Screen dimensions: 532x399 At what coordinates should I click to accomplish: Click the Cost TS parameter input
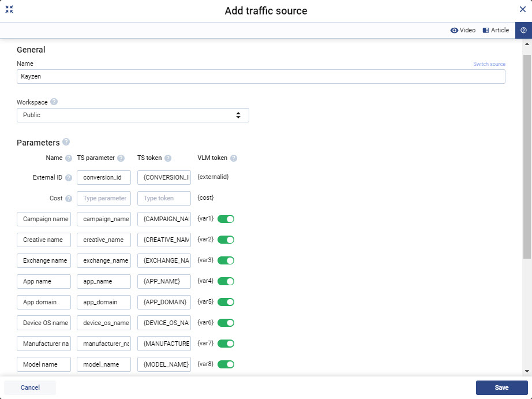point(104,198)
